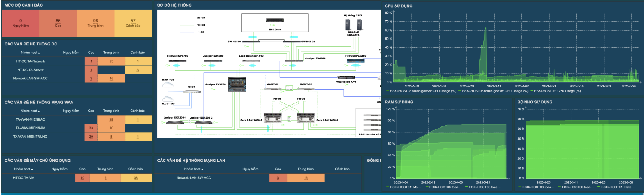644x195 pixels.
Task: Click 3 Cảnh báo problems for HT-DC.TA-Server
Action: click(138, 70)
